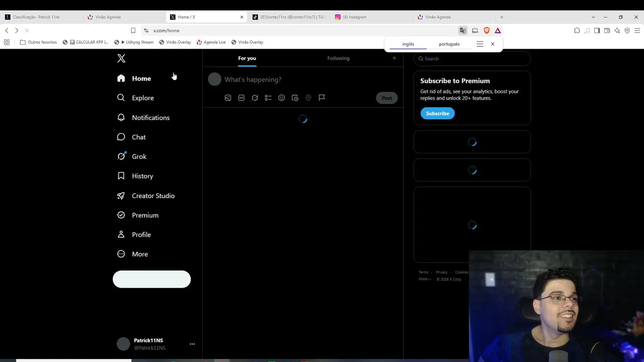644x362 pixels.
Task: Open the Brave Wallet icon
Action: [x=607, y=31]
